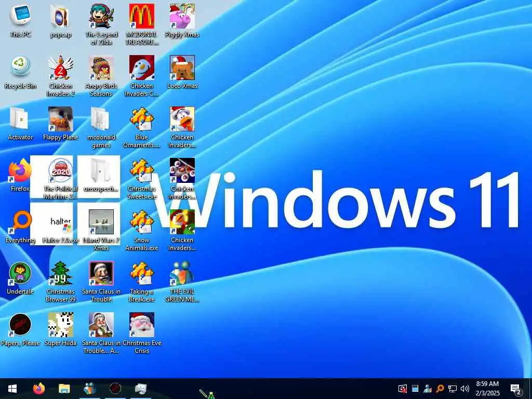Switch to messenger app in taskbar

pyautogui.click(x=90, y=389)
